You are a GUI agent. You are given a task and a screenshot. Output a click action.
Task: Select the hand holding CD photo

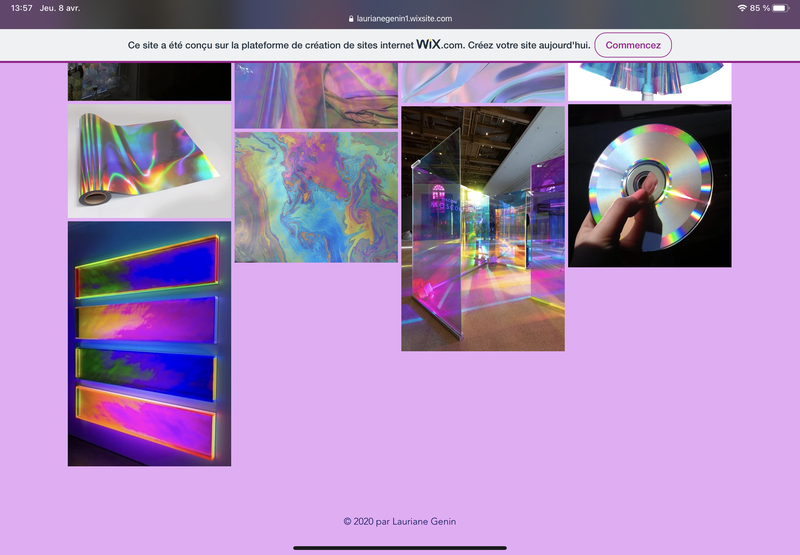650,186
